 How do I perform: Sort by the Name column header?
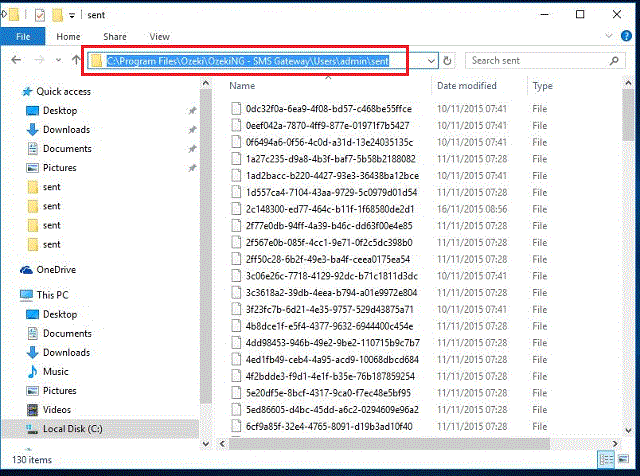pos(242,86)
